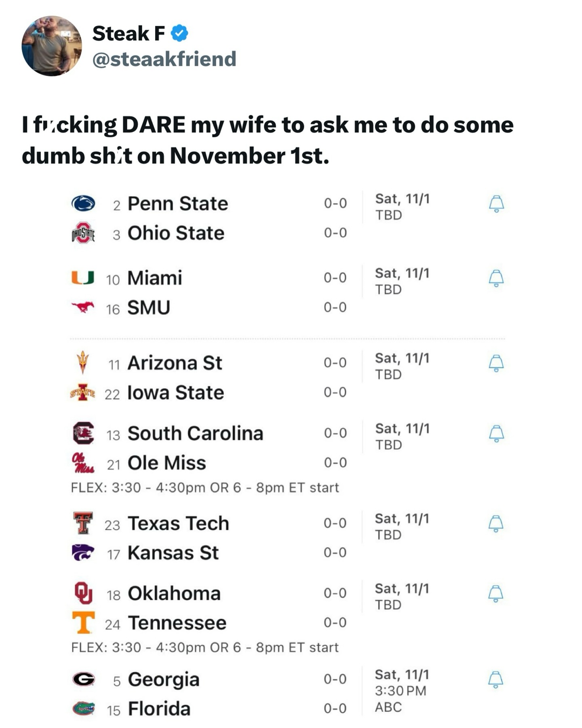Click the Ohio State team logo
Image resolution: width=582 pixels, height=728 pixels.
[x=83, y=233]
